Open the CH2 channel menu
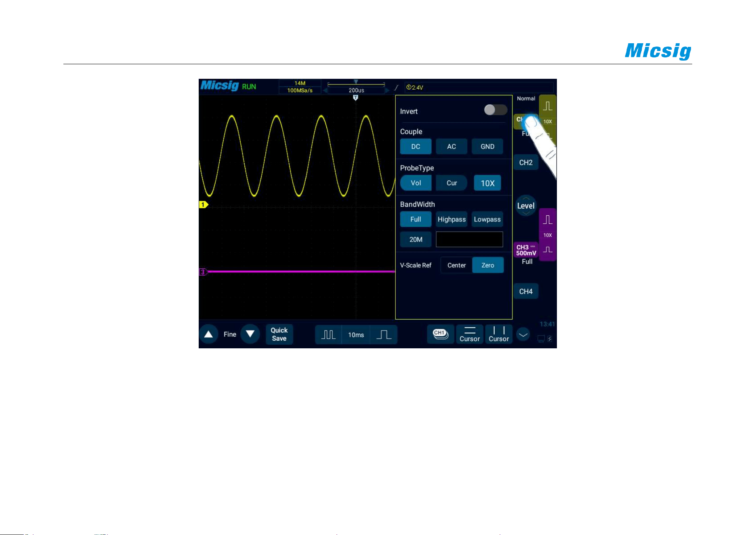 [526, 162]
